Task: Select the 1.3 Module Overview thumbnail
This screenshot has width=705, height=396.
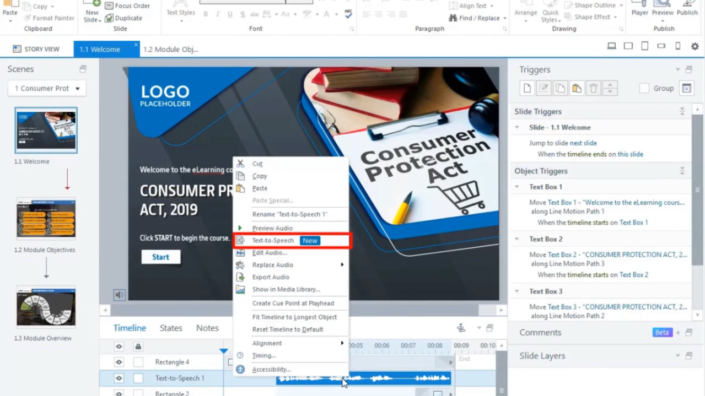Action: click(x=46, y=307)
